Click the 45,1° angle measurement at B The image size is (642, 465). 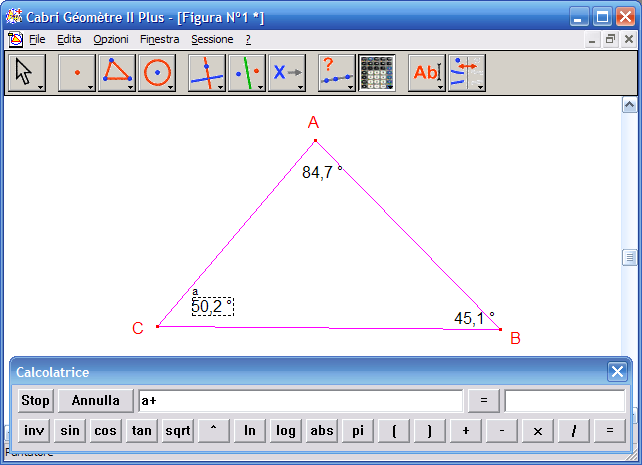click(474, 318)
